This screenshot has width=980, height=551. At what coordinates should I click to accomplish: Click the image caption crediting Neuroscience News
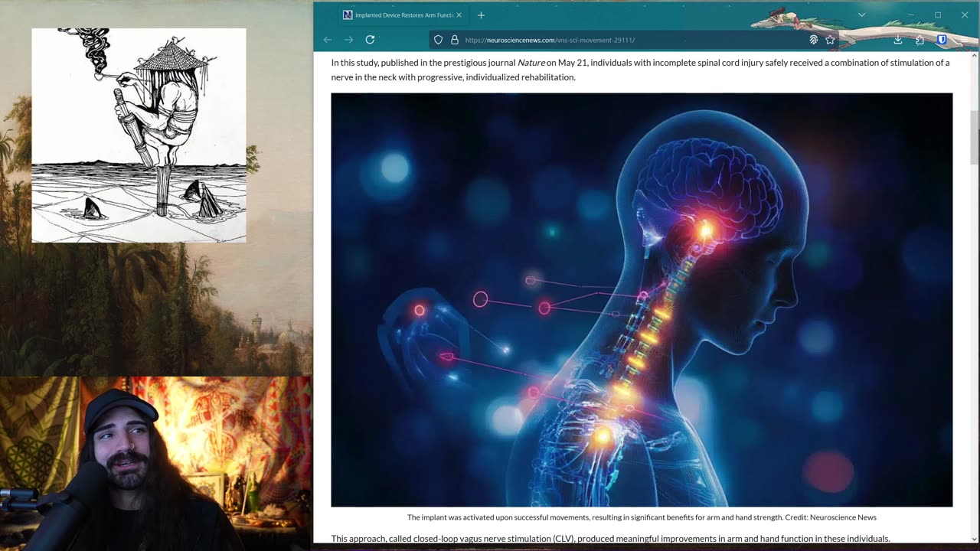642,517
